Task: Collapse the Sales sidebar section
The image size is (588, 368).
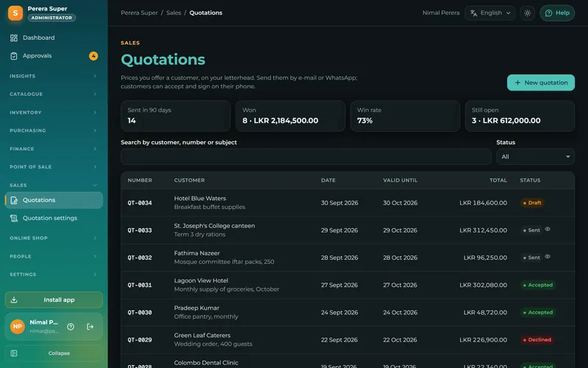Action: pyautogui.click(x=54, y=185)
